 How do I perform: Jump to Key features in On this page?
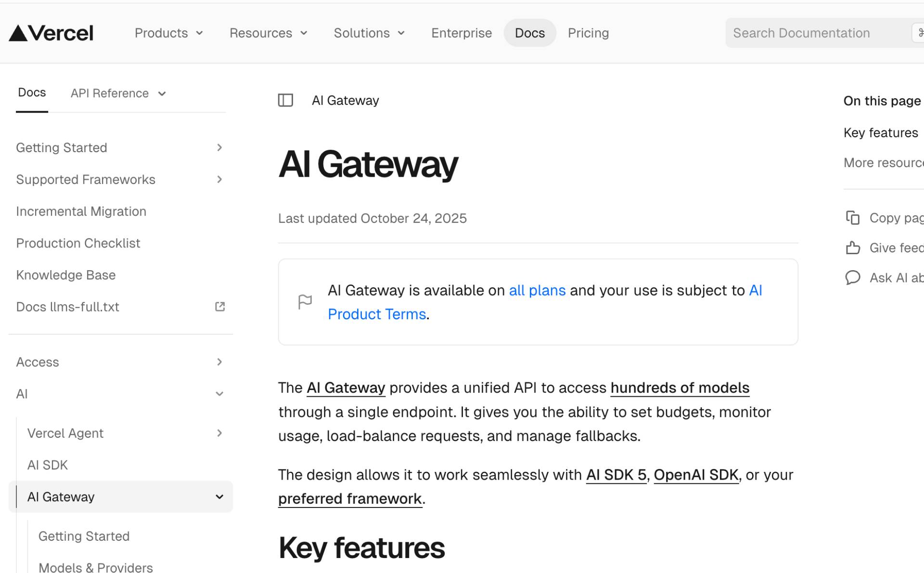coord(880,132)
